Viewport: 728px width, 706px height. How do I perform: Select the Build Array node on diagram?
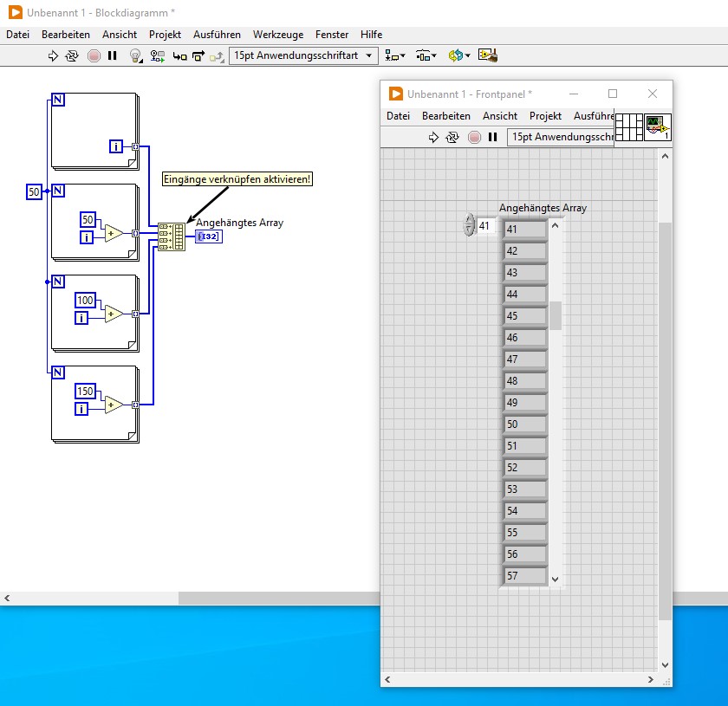172,236
